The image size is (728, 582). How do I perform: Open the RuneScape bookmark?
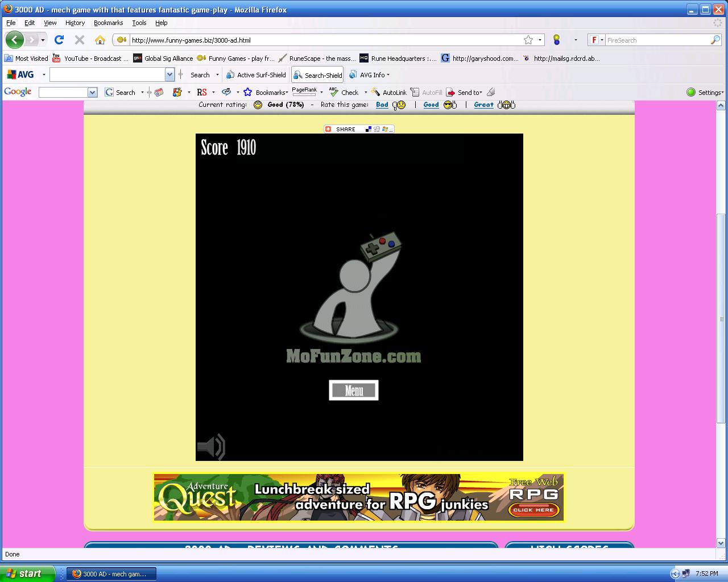click(317, 58)
